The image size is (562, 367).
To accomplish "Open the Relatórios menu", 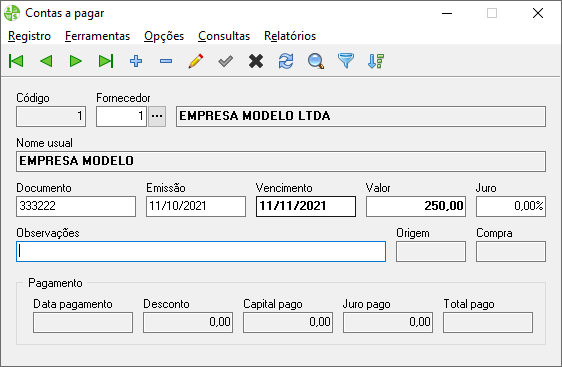I will tap(290, 36).
